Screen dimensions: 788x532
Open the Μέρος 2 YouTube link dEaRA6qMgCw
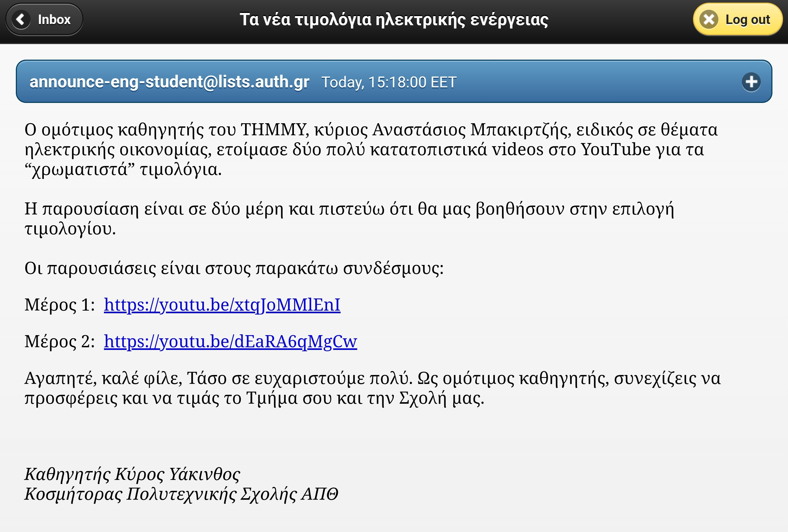pyautogui.click(x=231, y=341)
